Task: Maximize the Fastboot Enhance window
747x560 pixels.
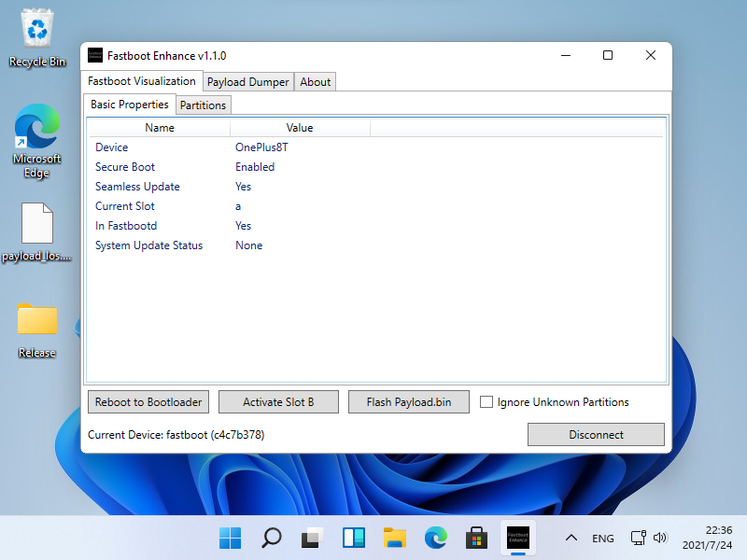Action: [x=608, y=55]
